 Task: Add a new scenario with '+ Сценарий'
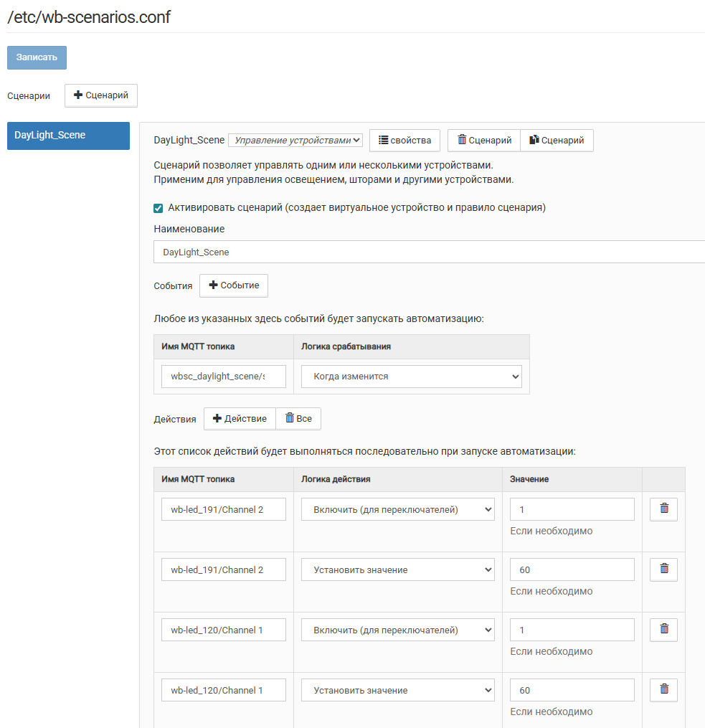(101, 95)
